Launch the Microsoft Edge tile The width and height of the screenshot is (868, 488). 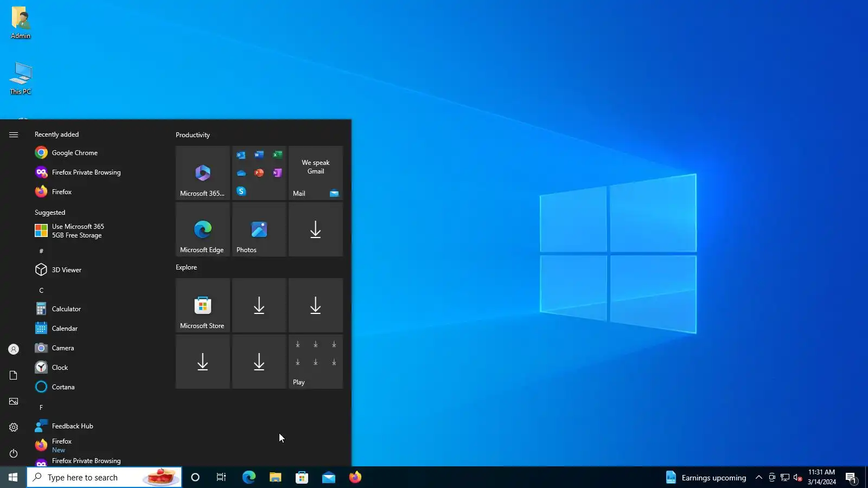click(203, 229)
